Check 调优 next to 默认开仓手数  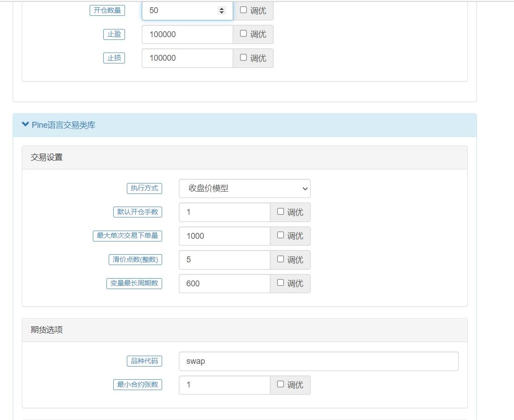point(280,212)
